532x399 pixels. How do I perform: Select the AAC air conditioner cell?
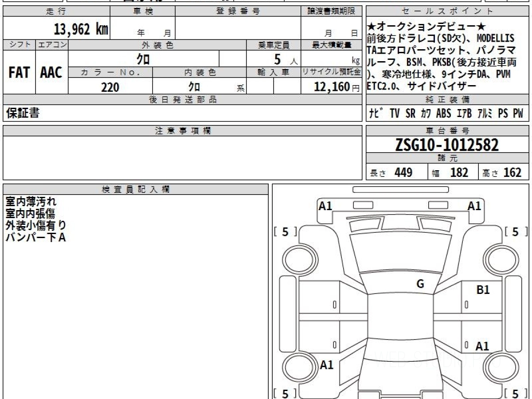(51, 73)
